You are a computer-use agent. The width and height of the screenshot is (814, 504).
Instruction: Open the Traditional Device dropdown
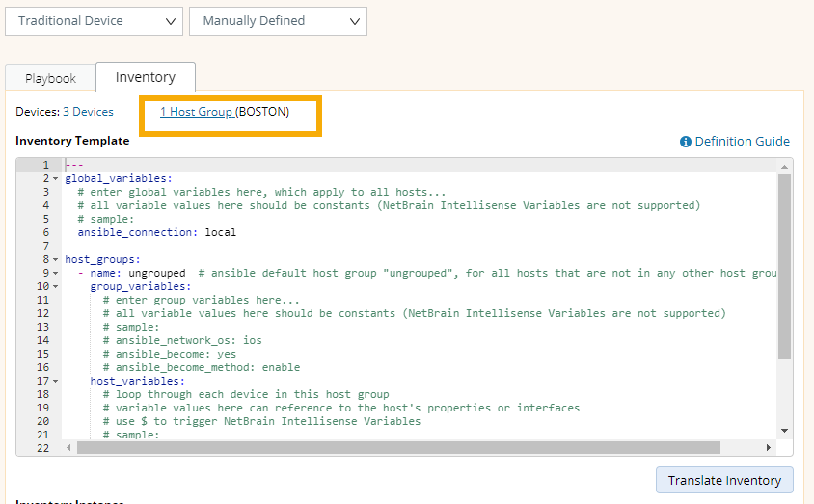coord(94,20)
